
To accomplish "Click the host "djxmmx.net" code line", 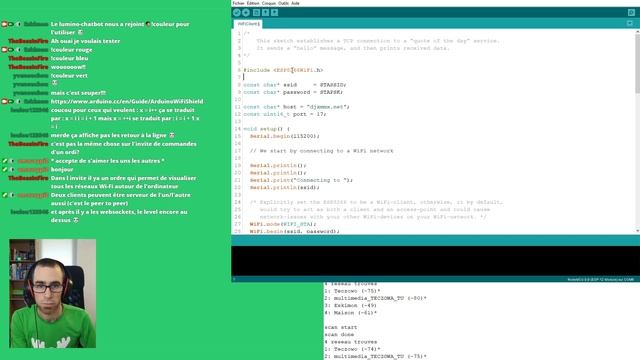I will [296, 107].
